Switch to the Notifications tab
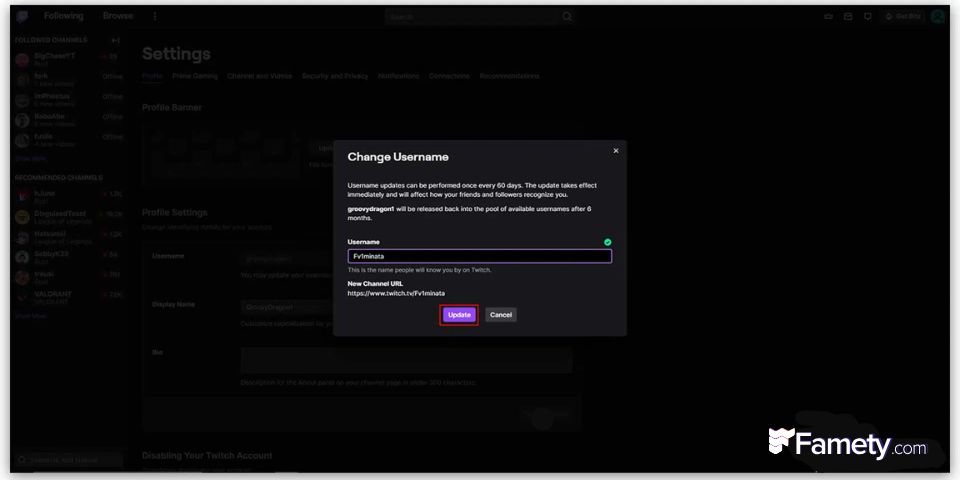Image resolution: width=960 pixels, height=480 pixels. point(399,76)
